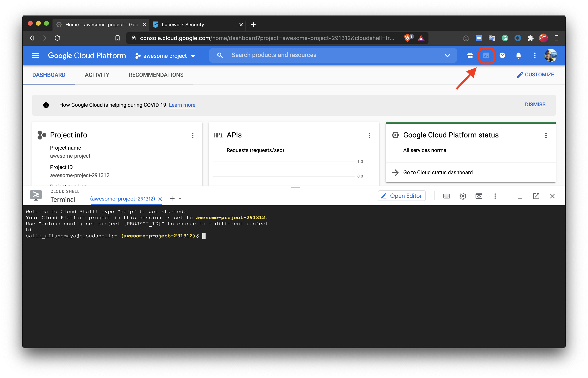Open Cloud Shell more options menu

(x=495, y=196)
